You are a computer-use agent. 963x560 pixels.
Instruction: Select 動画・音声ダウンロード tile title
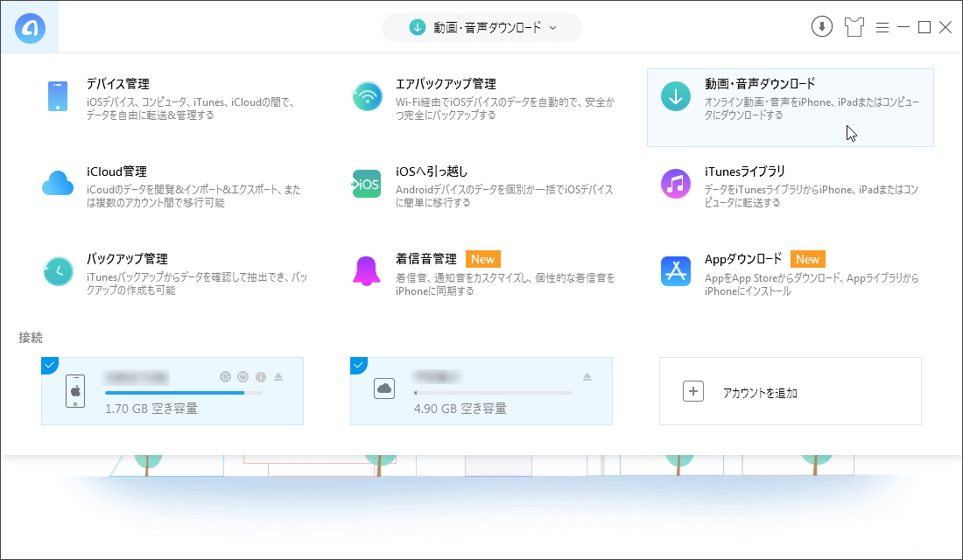pos(760,83)
